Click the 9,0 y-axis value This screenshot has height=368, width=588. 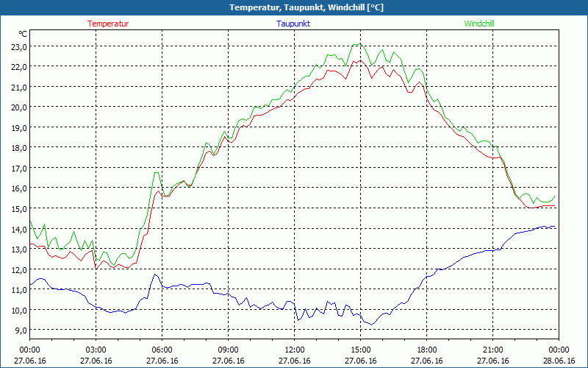21,330
